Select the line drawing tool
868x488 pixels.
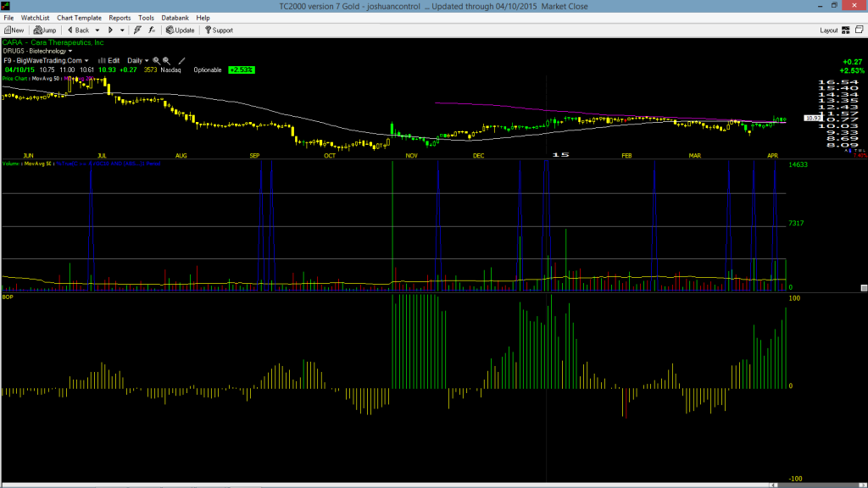click(x=181, y=60)
